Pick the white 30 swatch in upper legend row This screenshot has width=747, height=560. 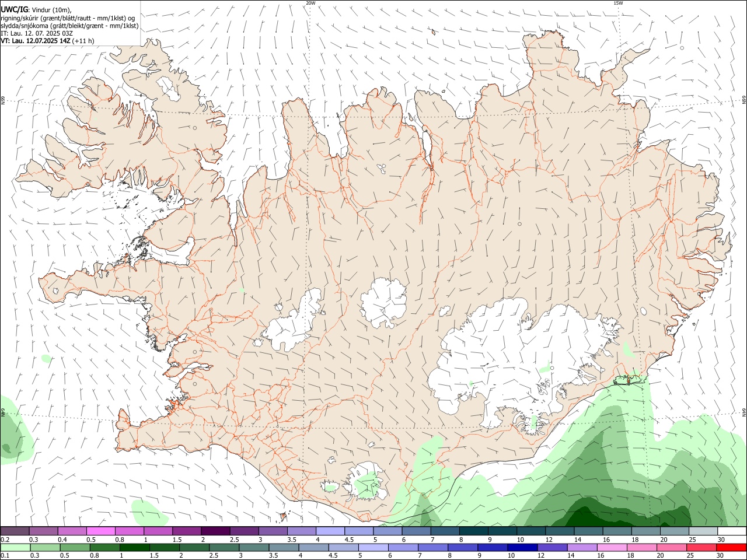(x=732, y=531)
